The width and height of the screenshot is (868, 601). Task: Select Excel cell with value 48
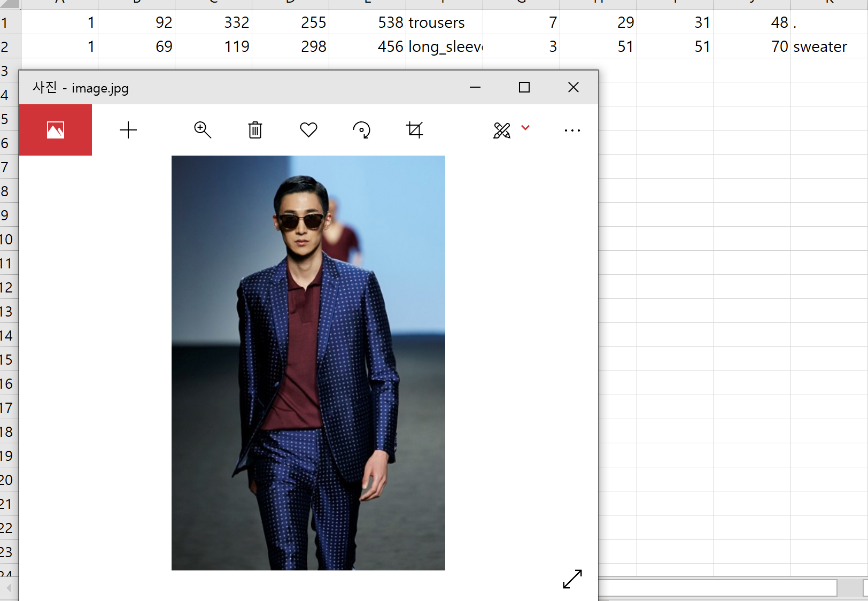(x=752, y=22)
